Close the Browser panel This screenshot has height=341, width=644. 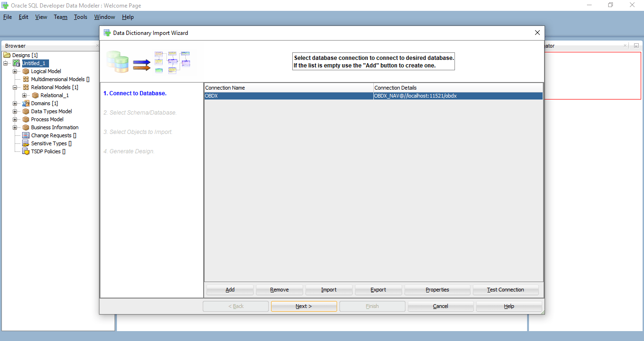[x=97, y=46]
